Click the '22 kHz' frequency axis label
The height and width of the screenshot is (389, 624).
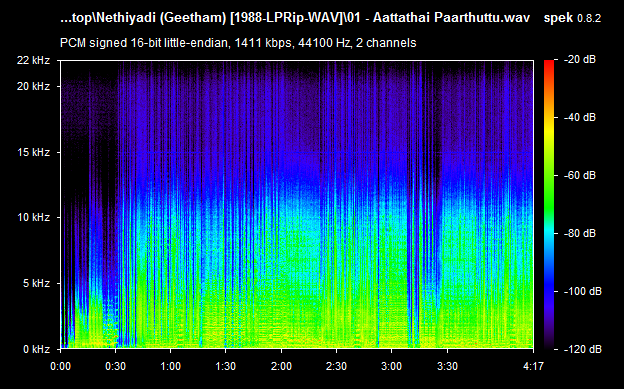pos(33,61)
